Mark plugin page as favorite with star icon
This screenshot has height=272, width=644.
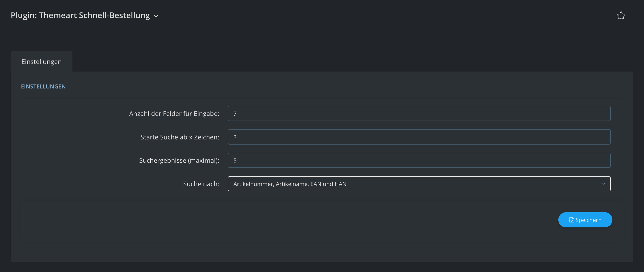(x=621, y=15)
